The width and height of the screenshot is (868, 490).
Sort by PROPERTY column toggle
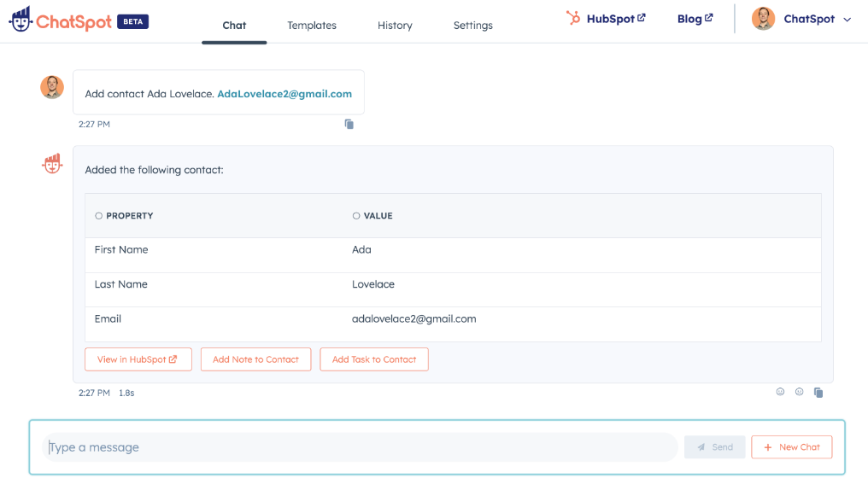click(x=98, y=216)
